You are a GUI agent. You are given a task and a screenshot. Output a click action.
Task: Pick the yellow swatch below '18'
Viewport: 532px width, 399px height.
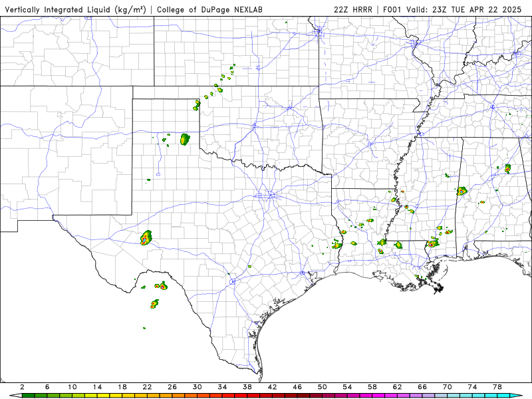(x=128, y=396)
